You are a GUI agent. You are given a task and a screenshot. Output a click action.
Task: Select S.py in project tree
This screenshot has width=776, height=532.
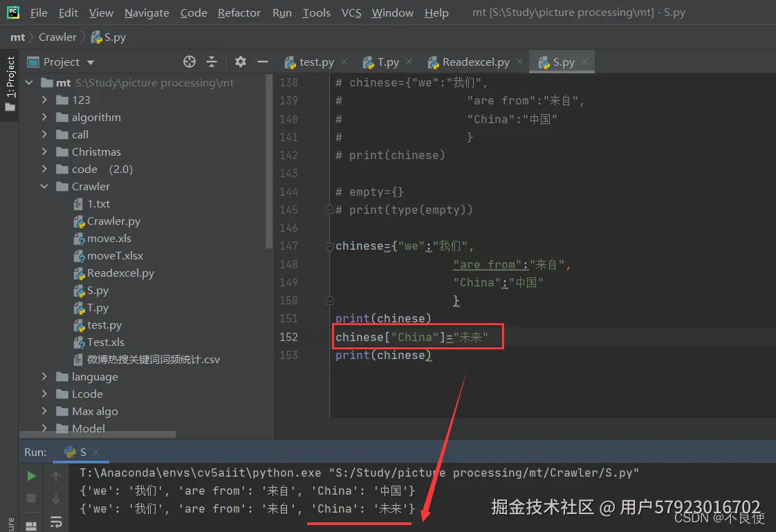point(91,291)
